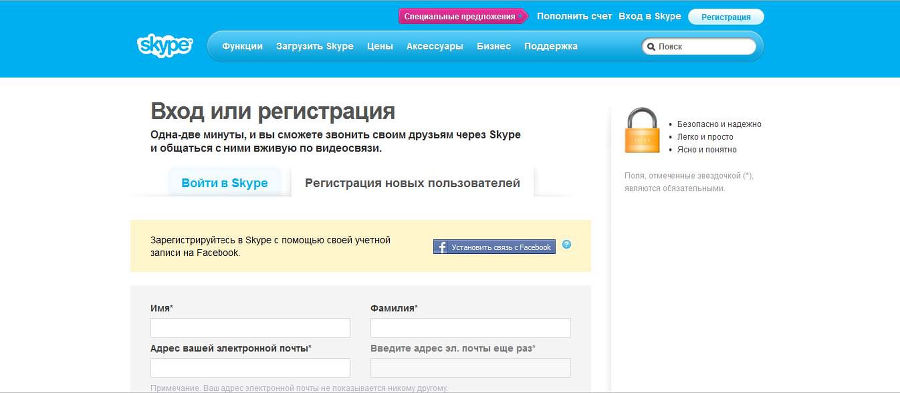Click the Регистрация button at top
The image size is (900, 393).
(726, 17)
